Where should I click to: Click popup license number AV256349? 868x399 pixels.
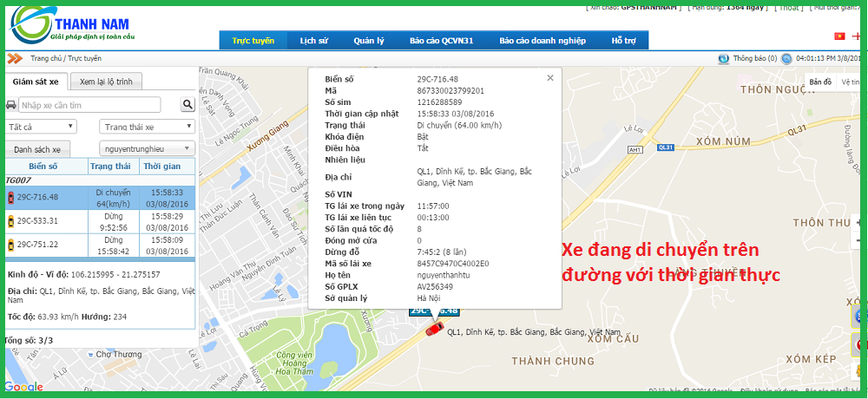[x=435, y=286]
